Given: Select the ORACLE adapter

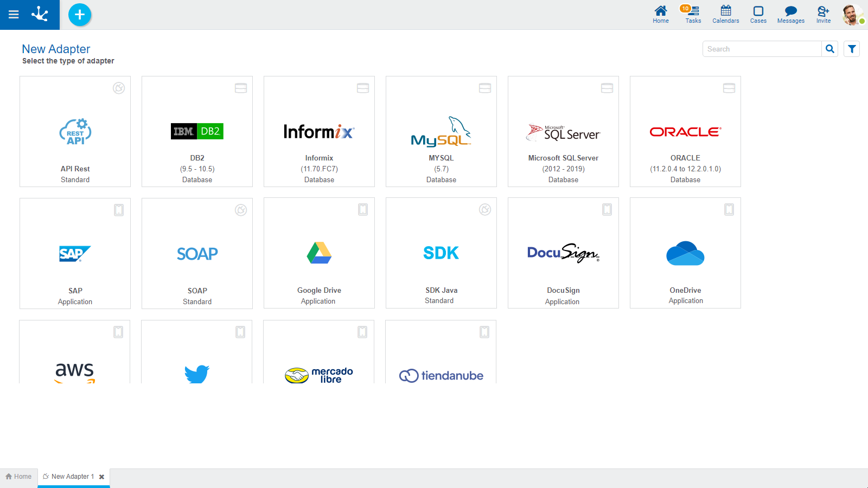Looking at the screenshot, I should pos(686,132).
